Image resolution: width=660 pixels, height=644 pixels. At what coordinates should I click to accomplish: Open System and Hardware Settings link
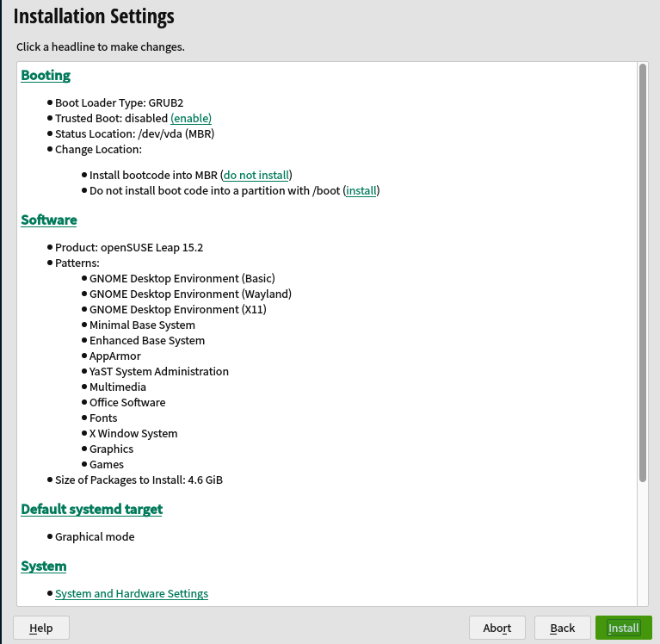click(132, 593)
